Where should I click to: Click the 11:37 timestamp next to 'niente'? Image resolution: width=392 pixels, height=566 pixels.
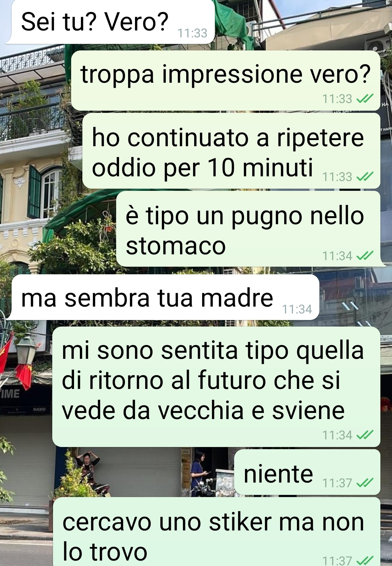tap(337, 483)
